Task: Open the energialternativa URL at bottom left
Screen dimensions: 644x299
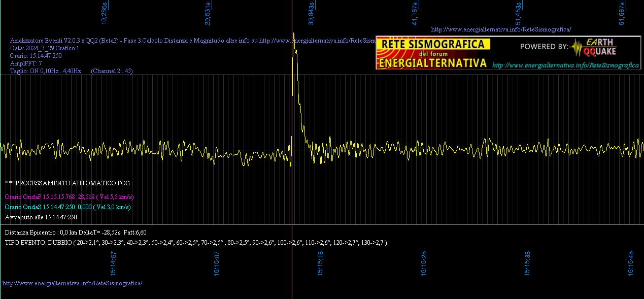Action: pyautogui.click(x=73, y=283)
